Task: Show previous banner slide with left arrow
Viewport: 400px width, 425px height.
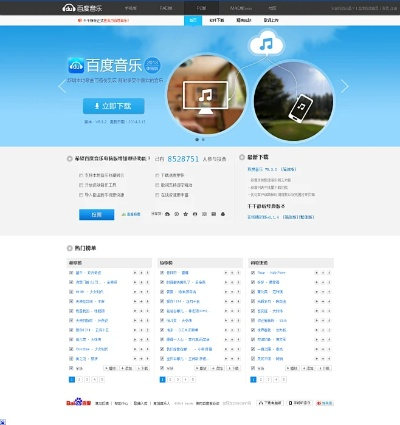Action: tap(62, 86)
